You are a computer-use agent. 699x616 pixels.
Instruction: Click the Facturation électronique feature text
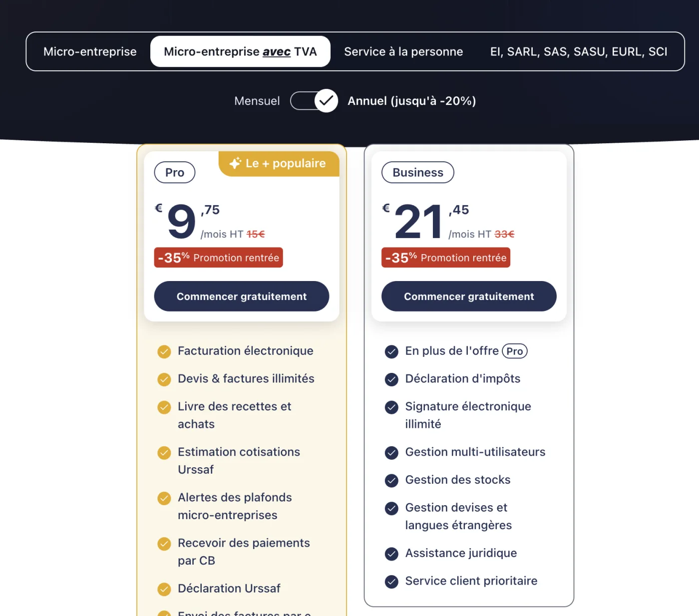pos(246,351)
